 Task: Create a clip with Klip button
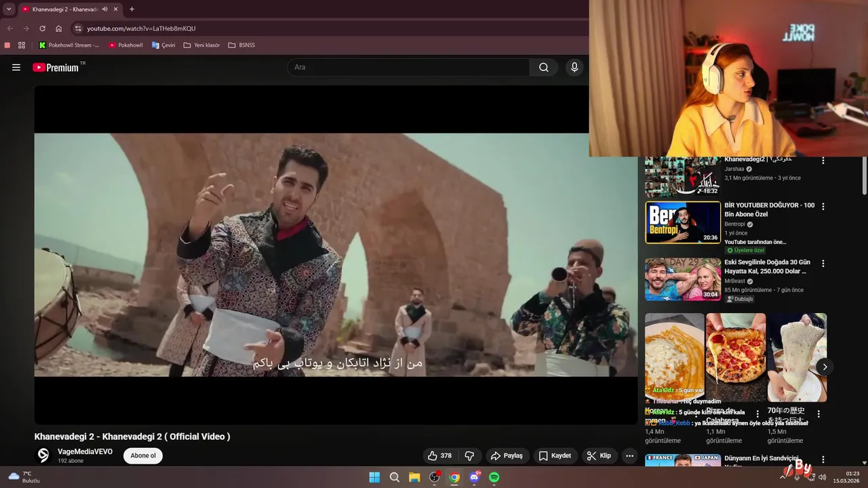pos(599,455)
